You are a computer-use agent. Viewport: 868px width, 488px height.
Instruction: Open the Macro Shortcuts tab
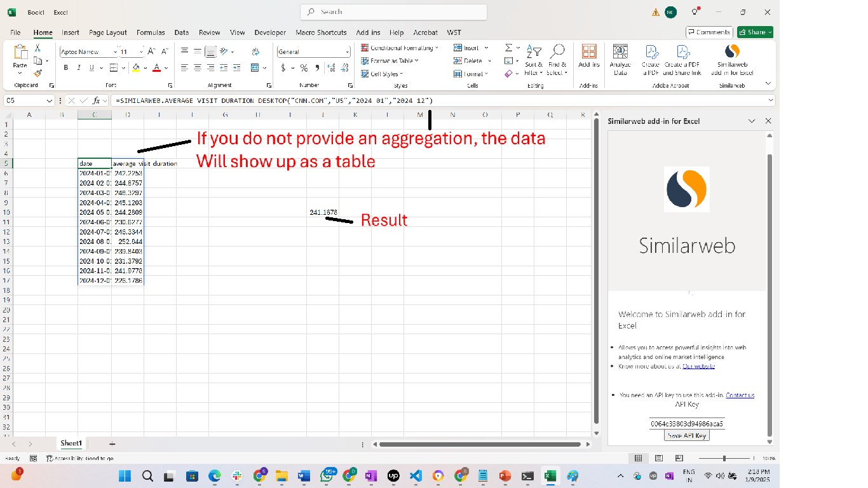(322, 32)
